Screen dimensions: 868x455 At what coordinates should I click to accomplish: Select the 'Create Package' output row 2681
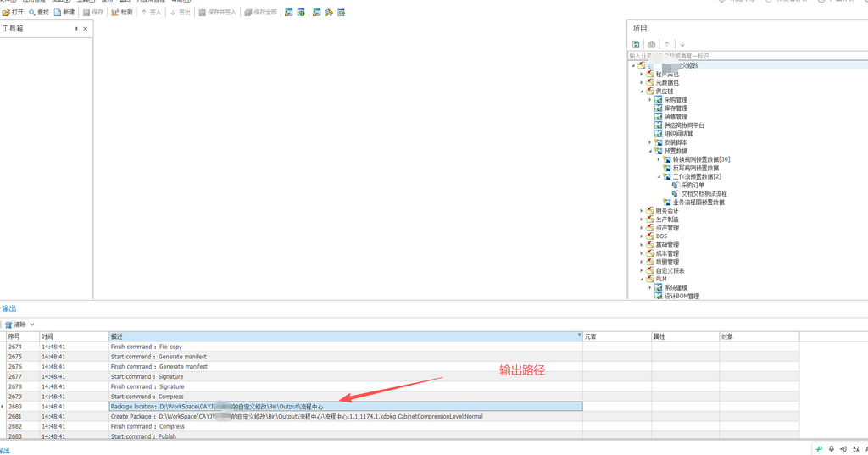click(403, 416)
